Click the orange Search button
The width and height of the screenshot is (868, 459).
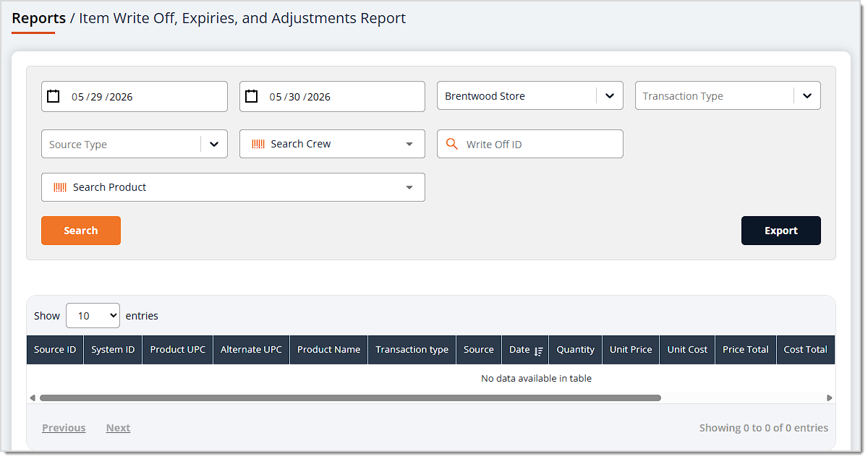[x=81, y=231]
